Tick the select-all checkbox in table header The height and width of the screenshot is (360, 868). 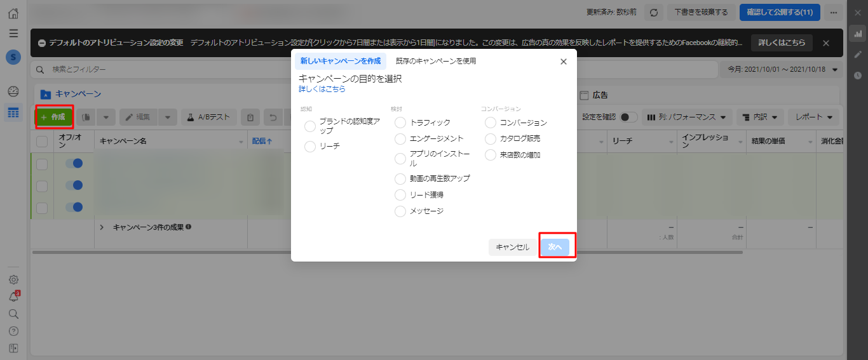[x=42, y=141]
